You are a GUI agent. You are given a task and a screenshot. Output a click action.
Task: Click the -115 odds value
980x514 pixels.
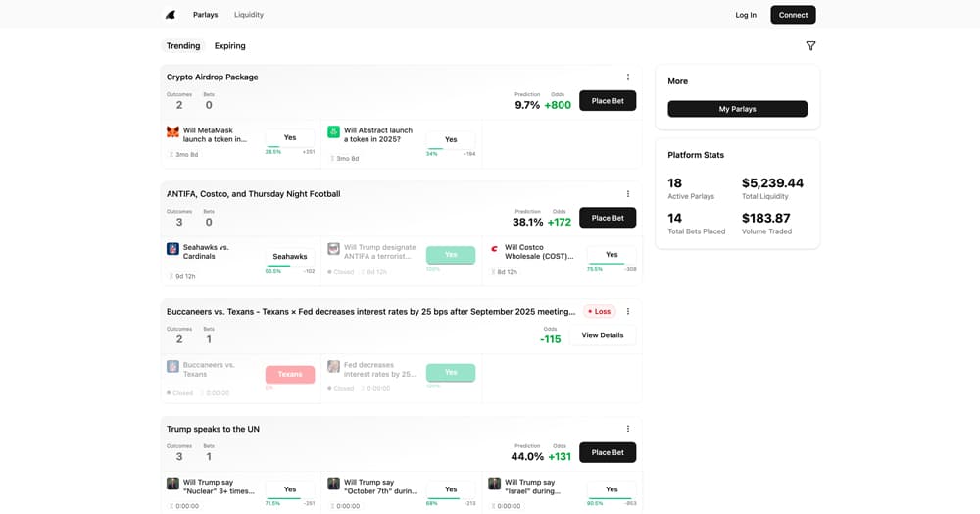pos(551,339)
